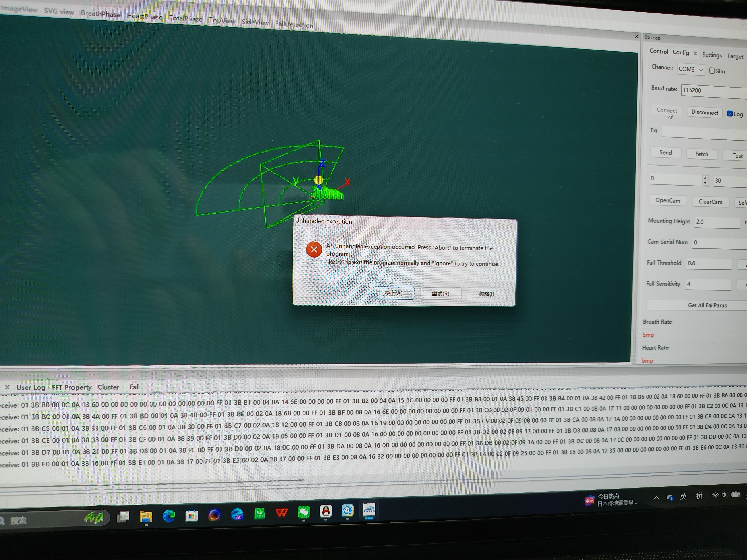Close the bottom log panel
The height and width of the screenshot is (560, 747).
pyautogui.click(x=7, y=387)
